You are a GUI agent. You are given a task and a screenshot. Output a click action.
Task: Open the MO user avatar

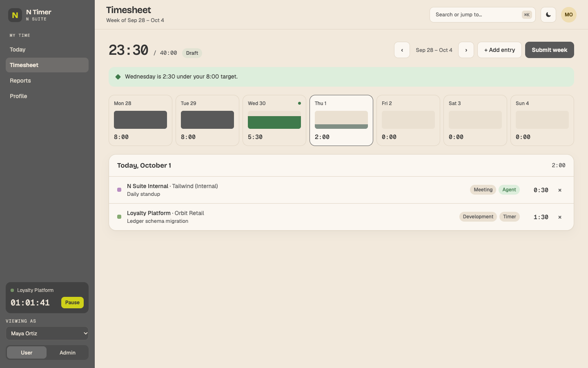click(569, 15)
